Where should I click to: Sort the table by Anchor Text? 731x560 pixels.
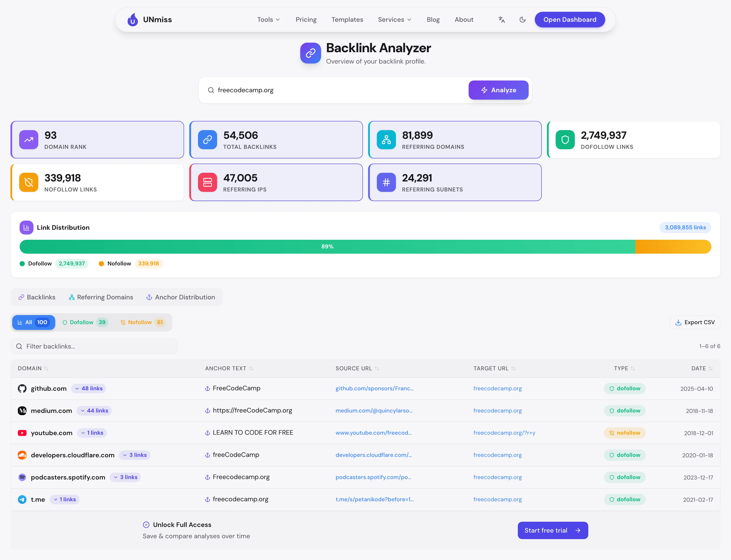pyautogui.click(x=229, y=368)
